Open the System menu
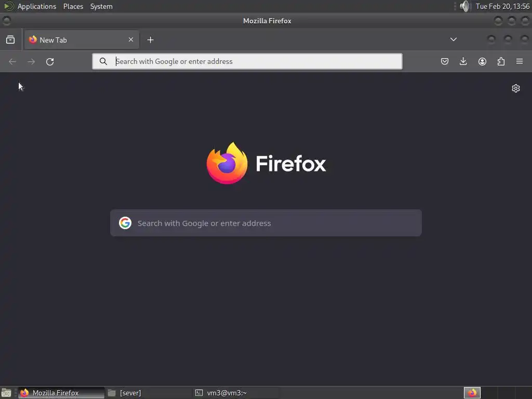 coord(101,6)
